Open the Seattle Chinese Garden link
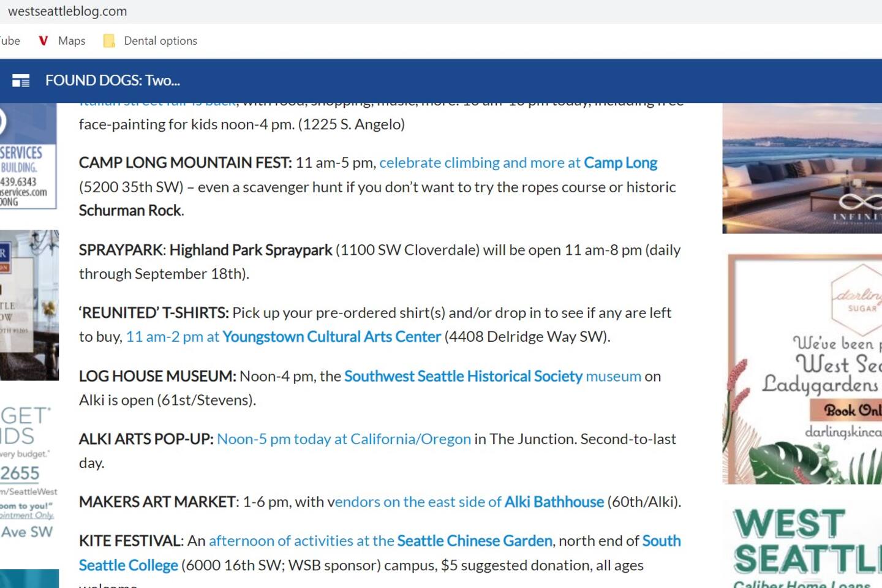882x588 pixels. [x=475, y=541]
